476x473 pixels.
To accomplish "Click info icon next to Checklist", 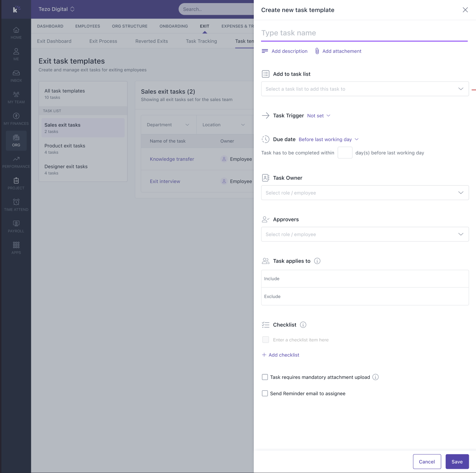I will (303, 325).
